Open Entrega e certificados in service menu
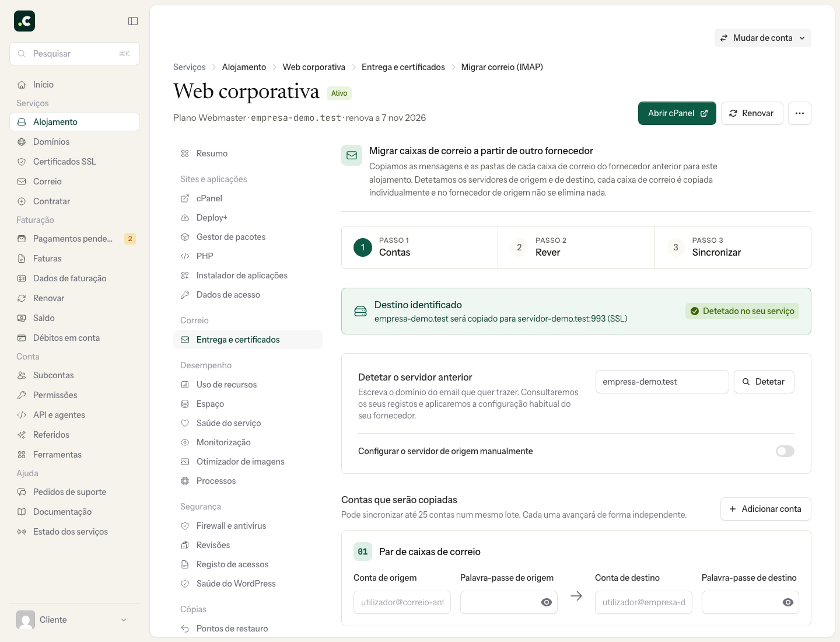840x642 pixels. coord(248,340)
